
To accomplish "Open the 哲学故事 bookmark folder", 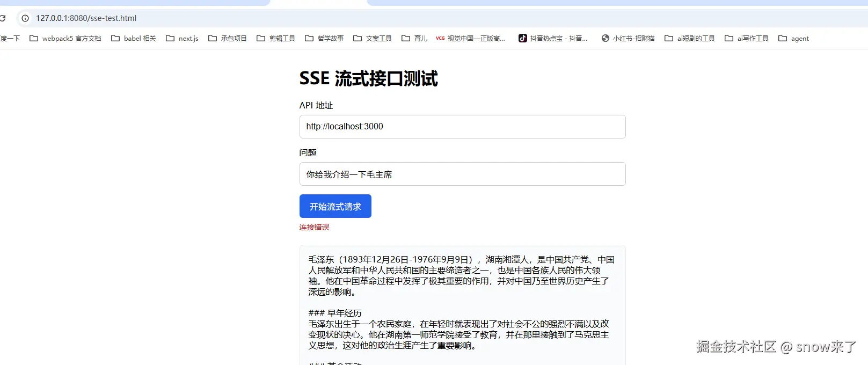I will coord(324,39).
